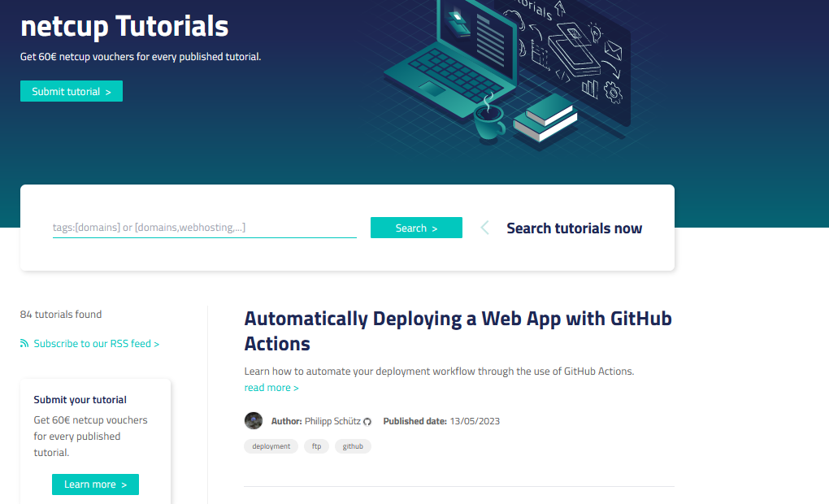Click the left chevron beside Search tutorials now
Image resolution: width=829 pixels, height=504 pixels.
(484, 228)
